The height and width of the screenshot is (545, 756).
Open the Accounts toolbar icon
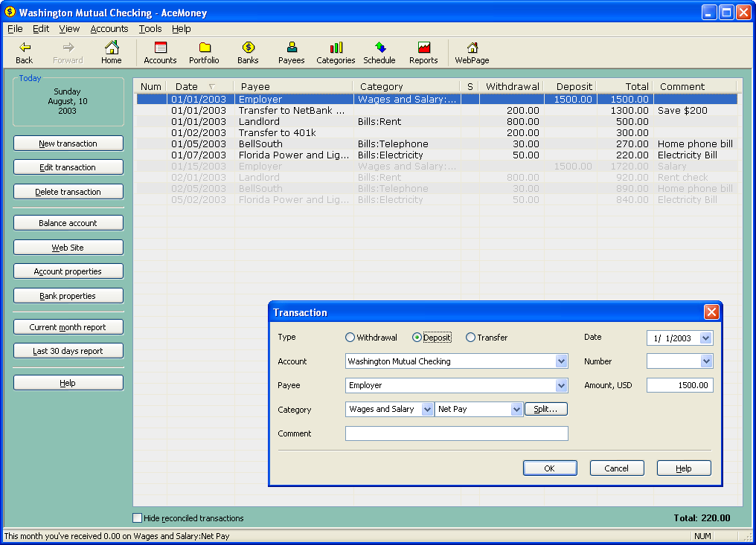click(x=160, y=53)
